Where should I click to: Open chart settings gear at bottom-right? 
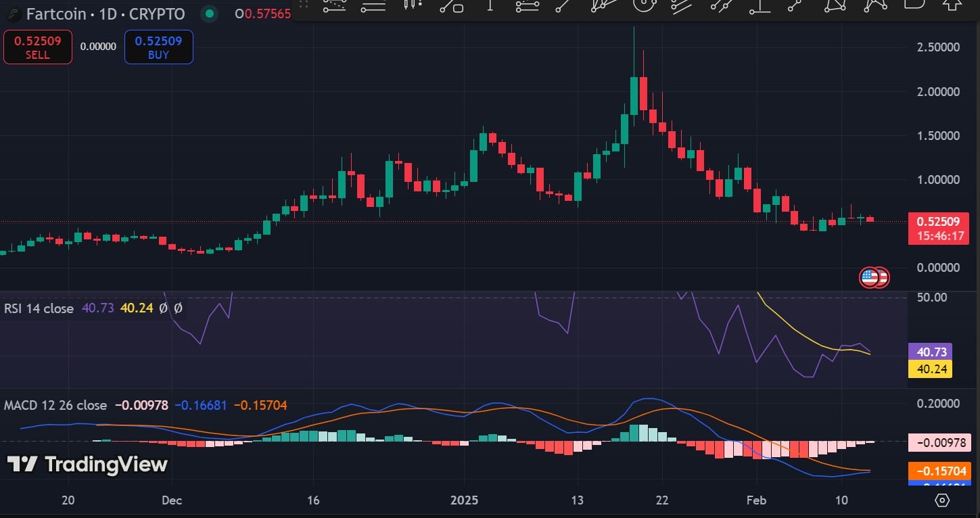[x=942, y=500]
